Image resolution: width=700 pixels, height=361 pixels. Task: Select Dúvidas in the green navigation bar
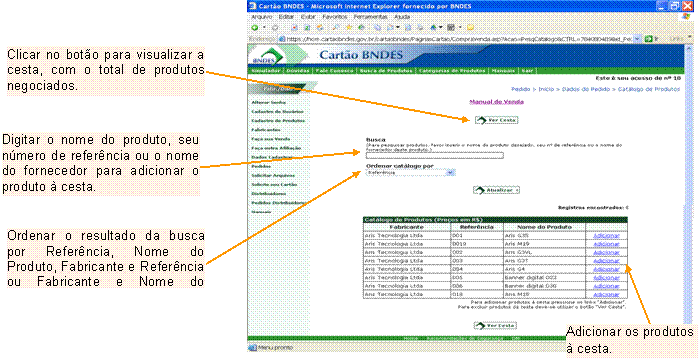(x=298, y=71)
